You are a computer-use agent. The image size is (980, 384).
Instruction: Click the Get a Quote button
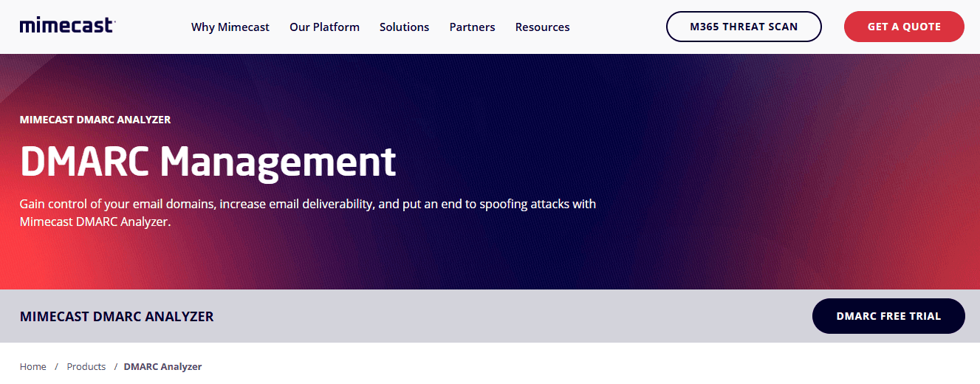(x=904, y=27)
